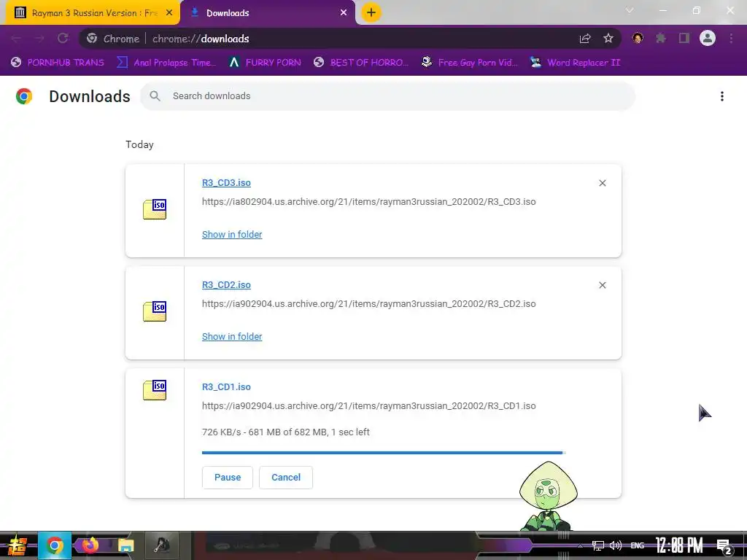Toggle the browser side panel
Viewport: 747px width, 560px height.
coord(684,38)
